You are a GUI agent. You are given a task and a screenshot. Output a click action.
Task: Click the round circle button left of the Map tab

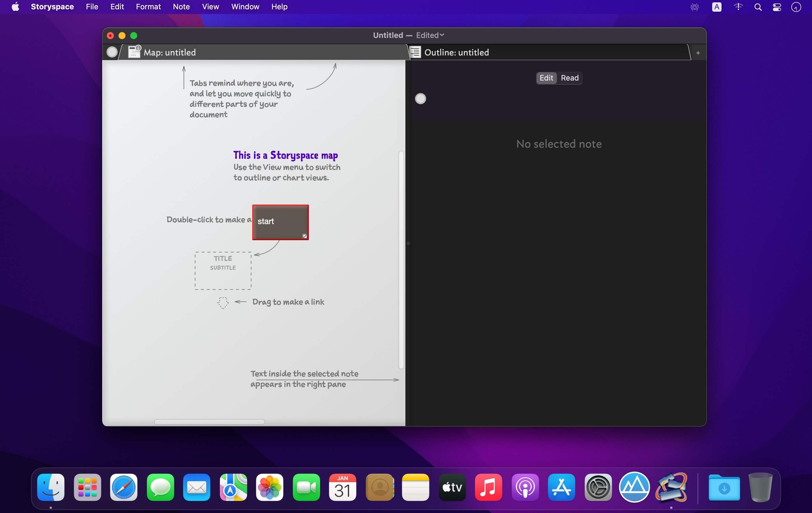click(112, 52)
